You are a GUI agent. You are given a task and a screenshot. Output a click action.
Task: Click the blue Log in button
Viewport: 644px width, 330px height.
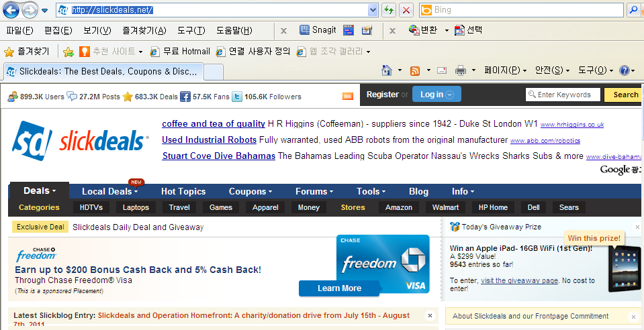(x=436, y=95)
